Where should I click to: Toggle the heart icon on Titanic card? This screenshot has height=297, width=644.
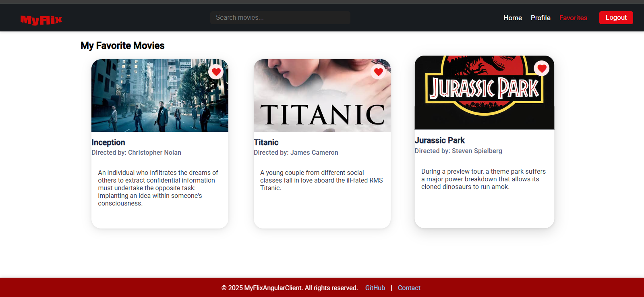point(378,72)
